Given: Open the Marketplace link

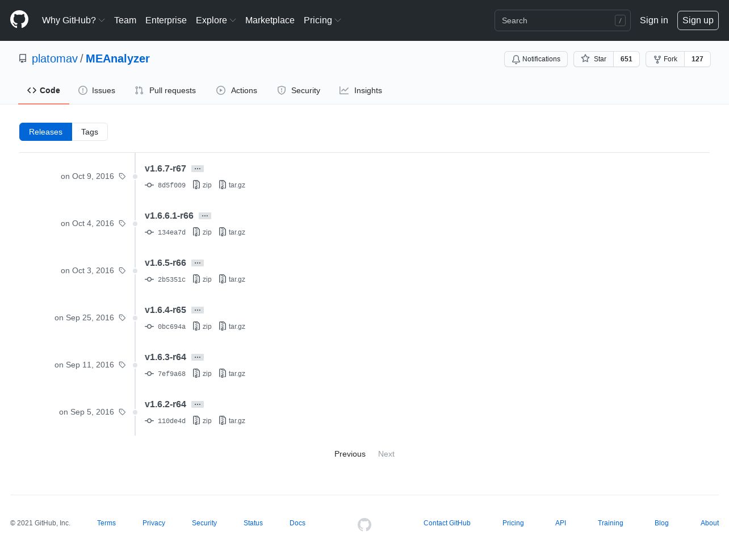Looking at the screenshot, I should [270, 20].
